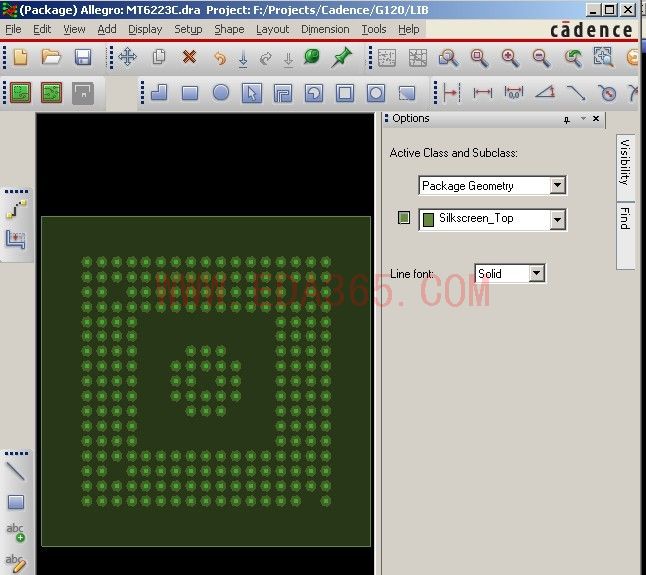Select Add Polygon shape tool
The height and width of the screenshot is (575, 646).
pyautogui.click(x=159, y=93)
